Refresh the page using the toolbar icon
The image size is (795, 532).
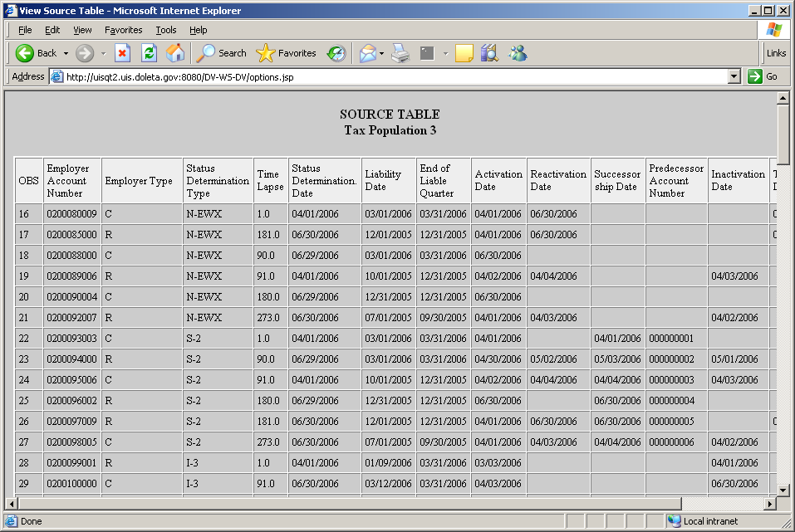click(149, 53)
